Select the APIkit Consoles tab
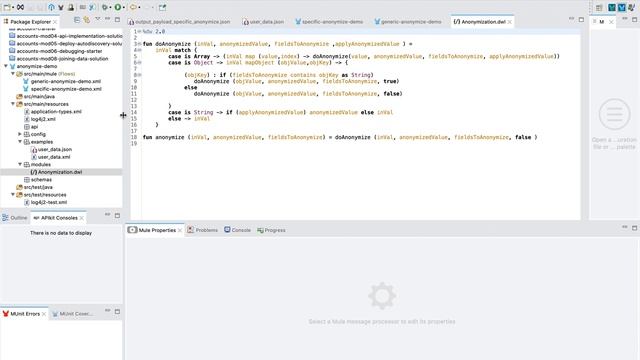Screen dimensions: 640x360 (59, 218)
